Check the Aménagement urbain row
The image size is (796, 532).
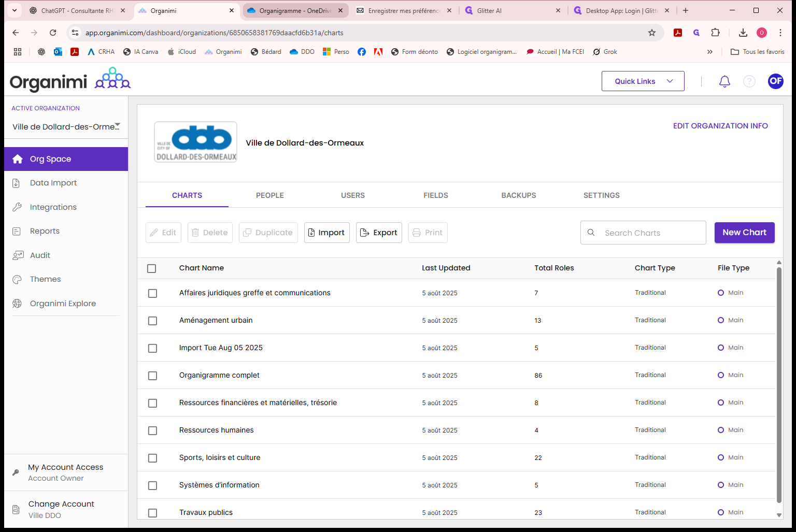pos(152,321)
